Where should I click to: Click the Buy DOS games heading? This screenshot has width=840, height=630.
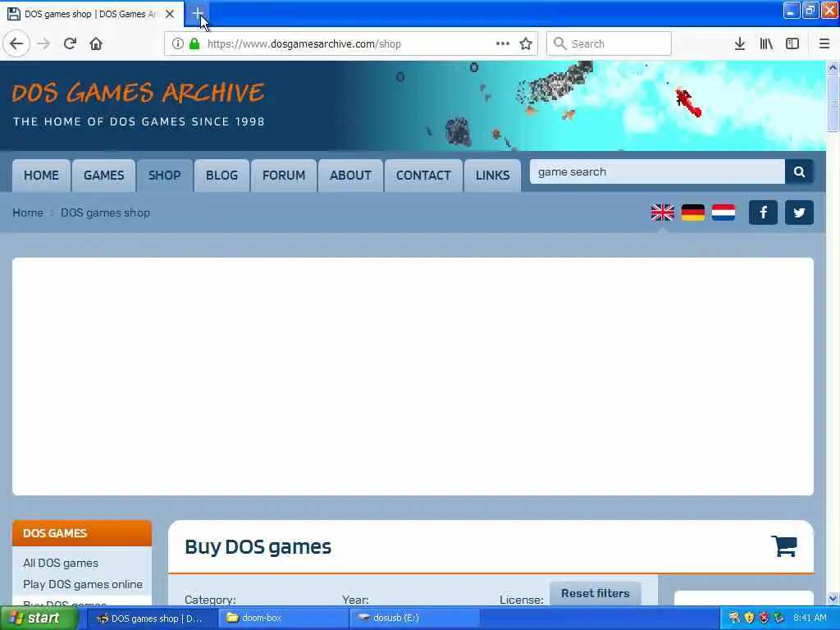click(x=258, y=547)
